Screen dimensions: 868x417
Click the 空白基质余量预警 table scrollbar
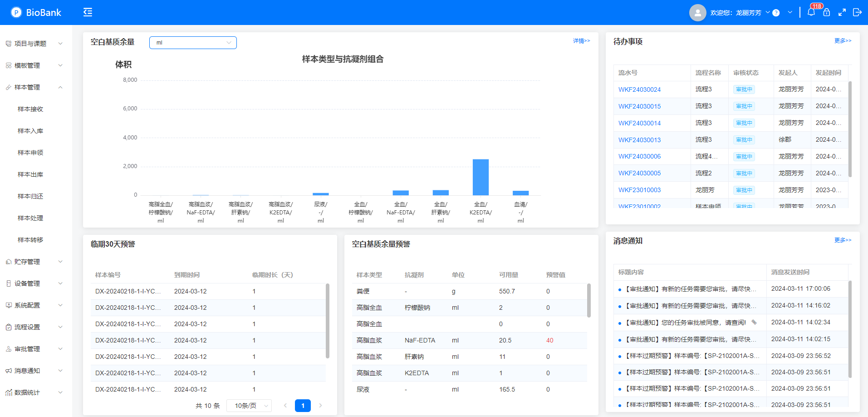point(588,300)
